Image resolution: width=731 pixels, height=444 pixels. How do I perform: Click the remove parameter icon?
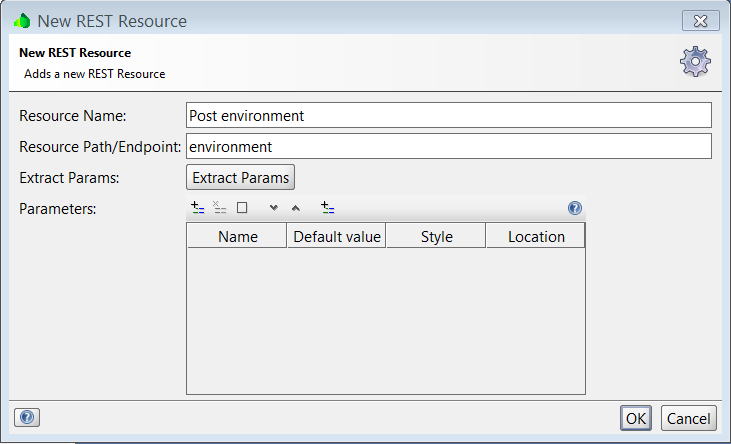(x=220, y=208)
